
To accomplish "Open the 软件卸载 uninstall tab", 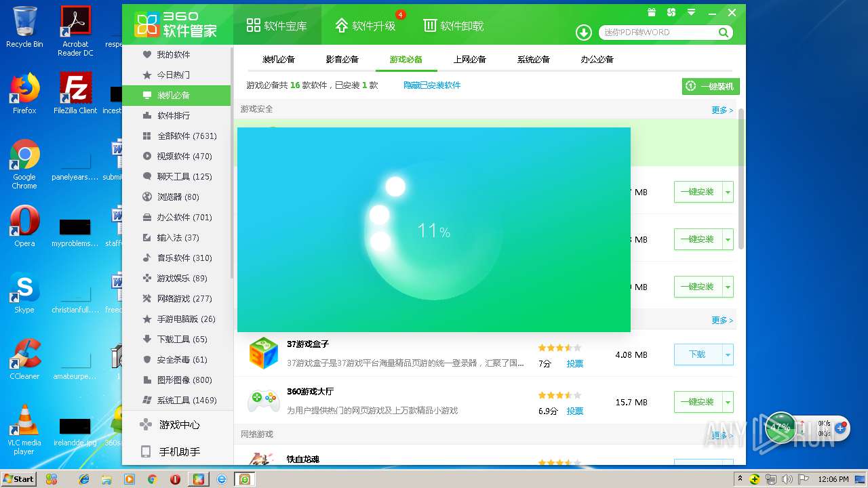I will (x=454, y=26).
